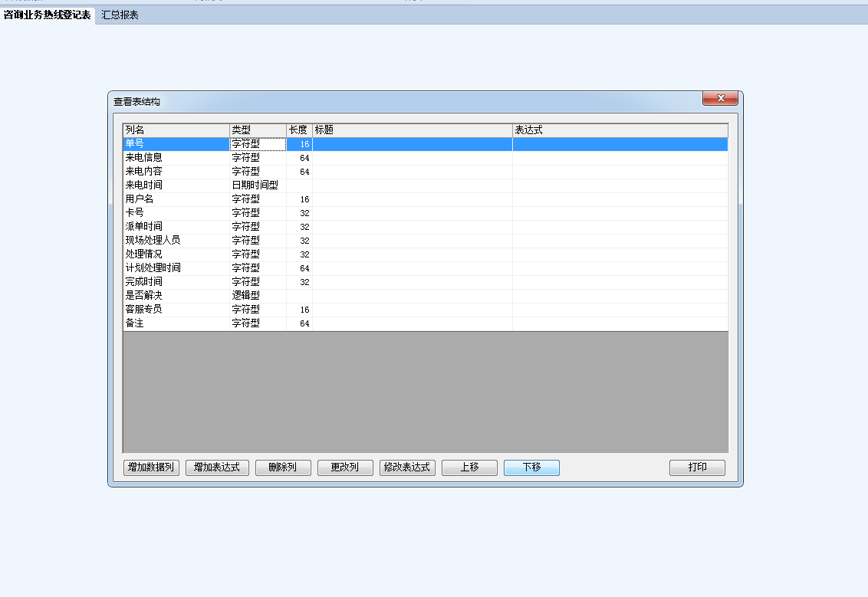Print the table structure with 打印

[x=697, y=467]
